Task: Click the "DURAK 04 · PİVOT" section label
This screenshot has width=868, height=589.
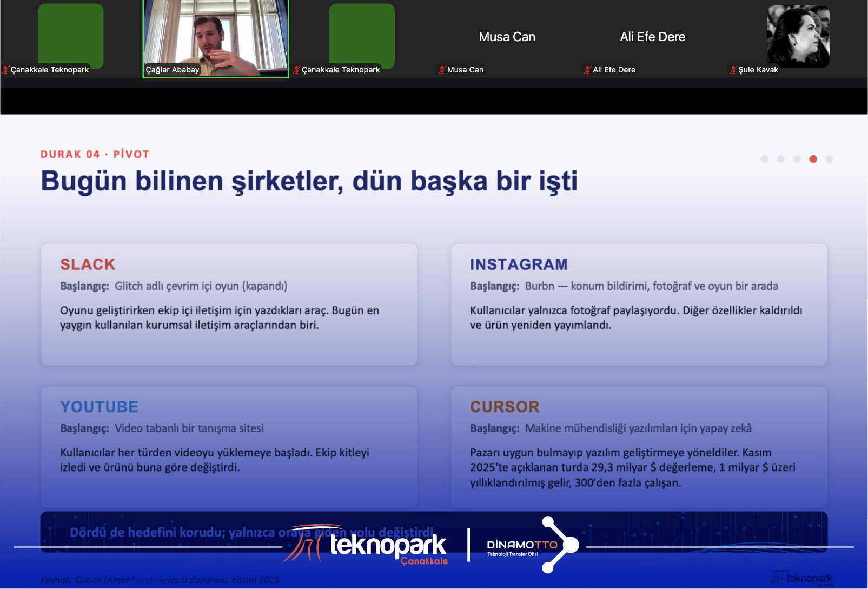Action: pyautogui.click(x=95, y=154)
